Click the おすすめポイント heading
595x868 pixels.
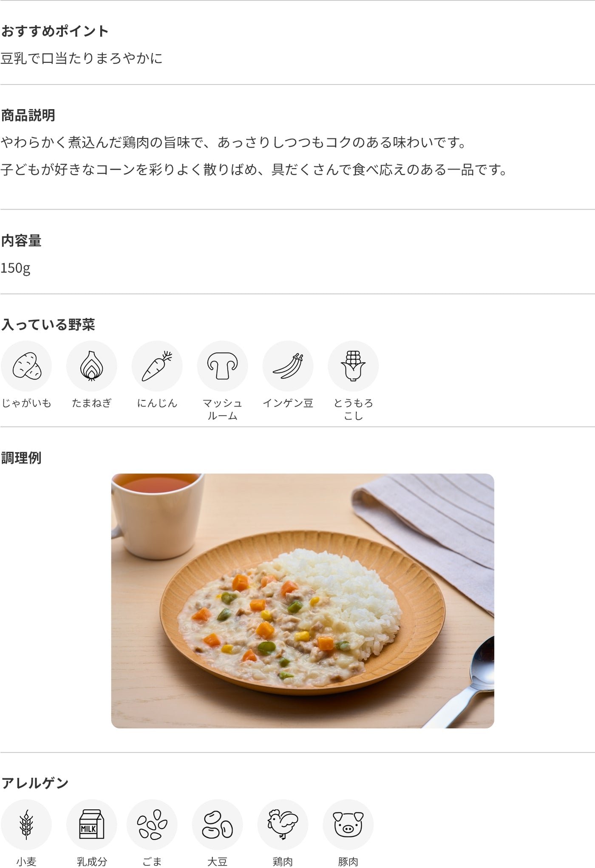(55, 31)
